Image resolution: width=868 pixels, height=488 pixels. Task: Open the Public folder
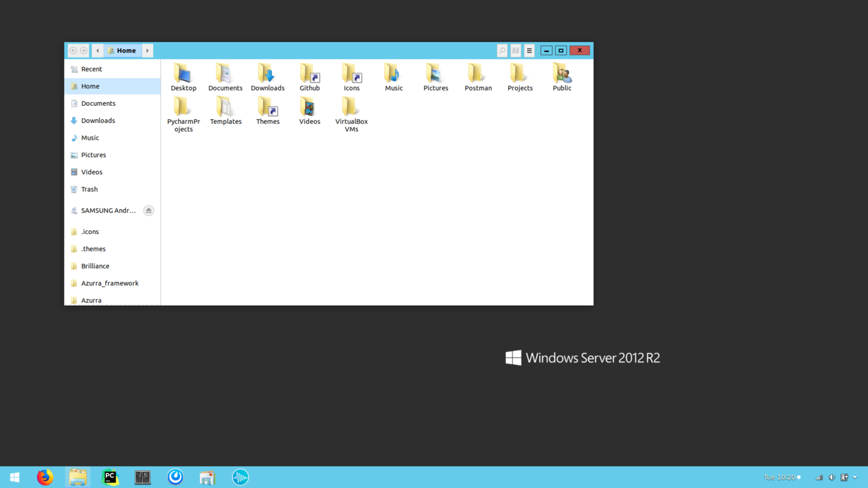pos(562,77)
